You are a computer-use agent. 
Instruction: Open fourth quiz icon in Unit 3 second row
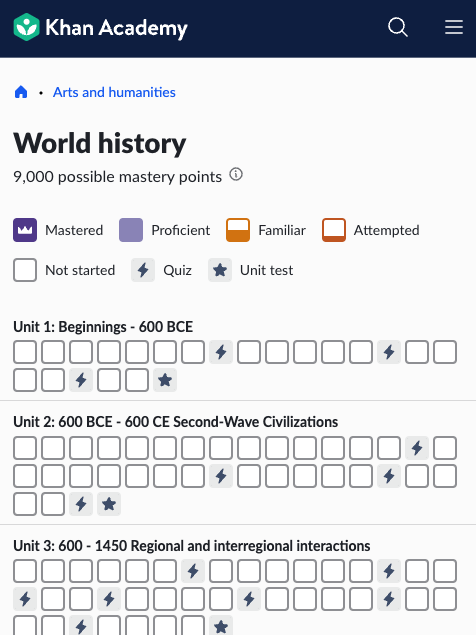[x=389, y=599]
